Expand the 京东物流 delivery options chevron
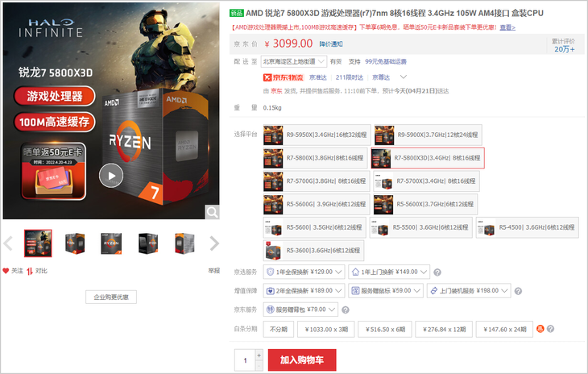588x374 pixels. pyautogui.click(x=404, y=77)
